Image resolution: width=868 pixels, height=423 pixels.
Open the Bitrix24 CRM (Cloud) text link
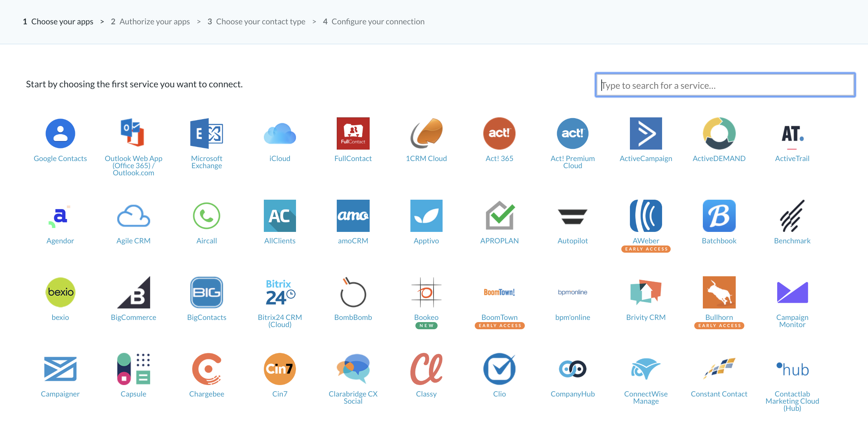280,321
